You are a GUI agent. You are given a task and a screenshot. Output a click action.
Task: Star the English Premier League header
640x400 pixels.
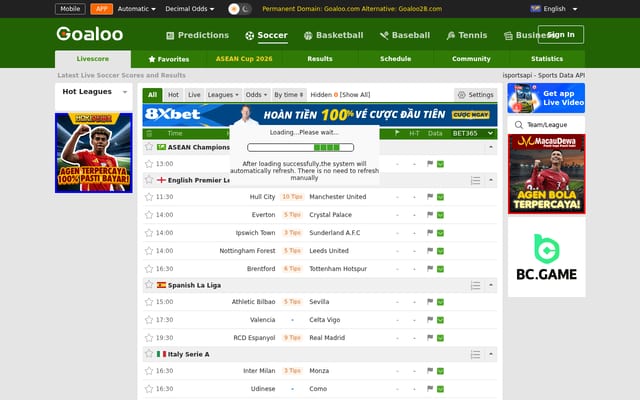coord(149,180)
